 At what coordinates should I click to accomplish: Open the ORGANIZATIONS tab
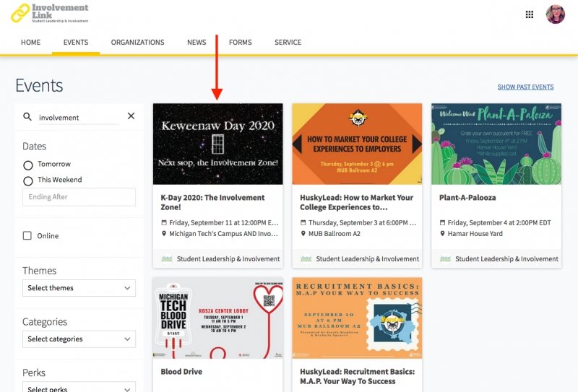point(137,43)
